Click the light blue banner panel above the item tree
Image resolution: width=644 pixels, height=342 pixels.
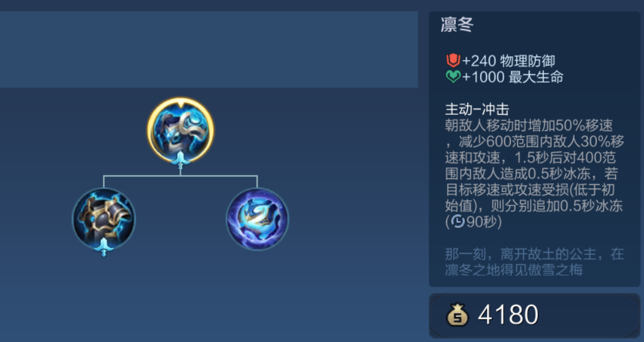[x=209, y=49]
